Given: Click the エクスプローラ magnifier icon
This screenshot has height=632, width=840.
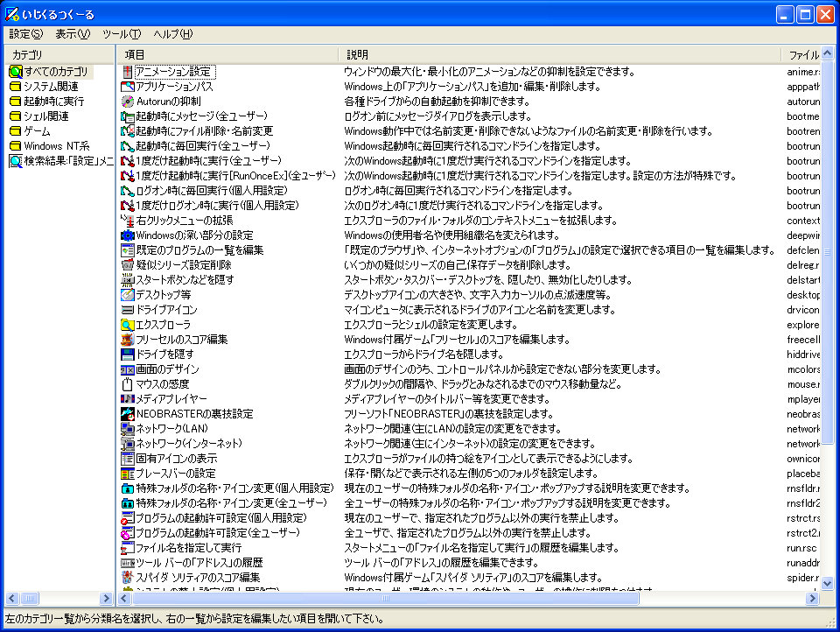Looking at the screenshot, I should click(x=127, y=324).
